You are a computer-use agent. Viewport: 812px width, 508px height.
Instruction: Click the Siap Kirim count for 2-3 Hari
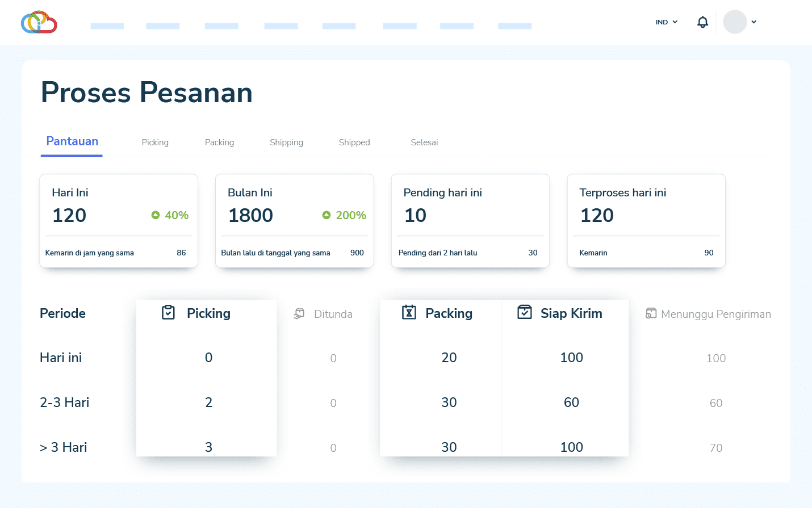571,402
